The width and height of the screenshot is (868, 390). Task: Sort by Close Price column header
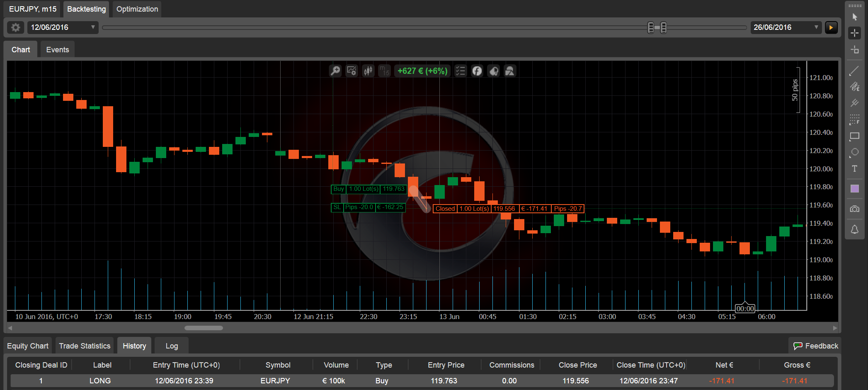tap(578, 365)
